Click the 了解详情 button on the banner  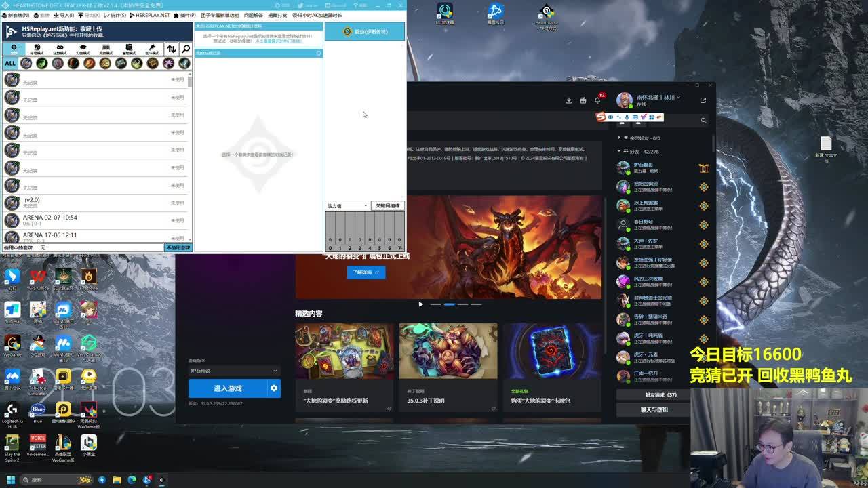[x=366, y=272]
